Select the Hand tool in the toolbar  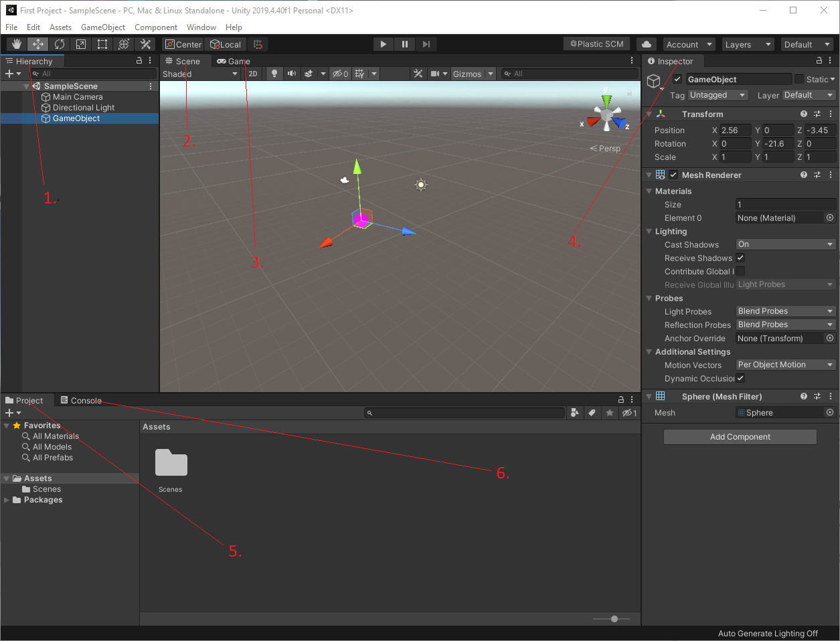tap(16, 43)
